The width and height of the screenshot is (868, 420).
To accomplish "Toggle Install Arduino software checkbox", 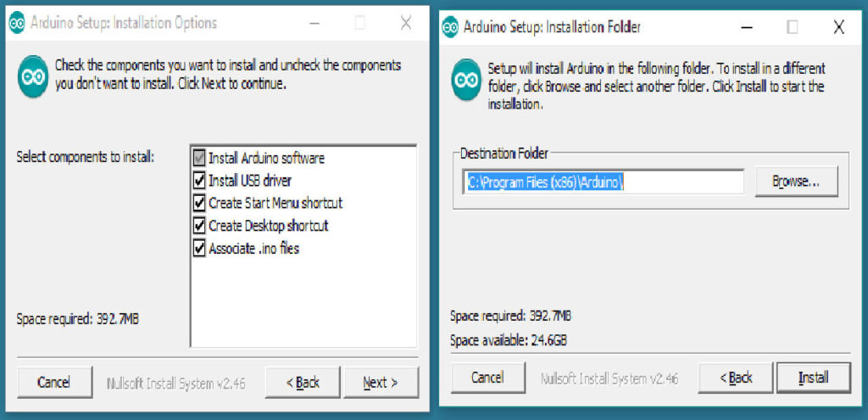I will [199, 159].
